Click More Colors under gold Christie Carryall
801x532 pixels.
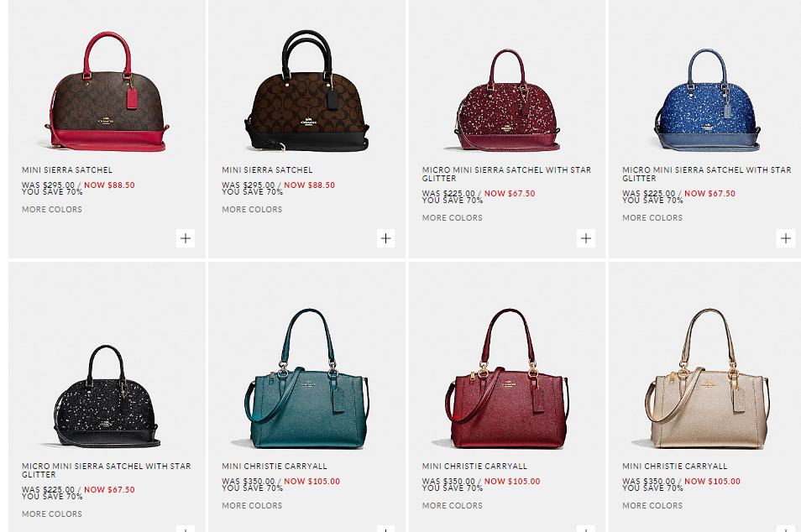pyautogui.click(x=652, y=505)
